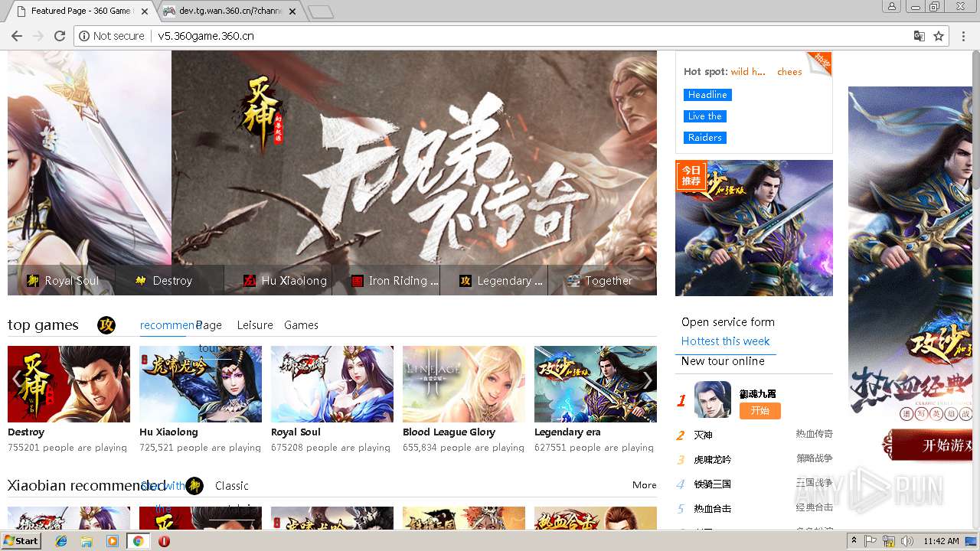Screen dimensions: 980x551
Task: Show previous games with left carousel arrow
Action: click(17, 380)
